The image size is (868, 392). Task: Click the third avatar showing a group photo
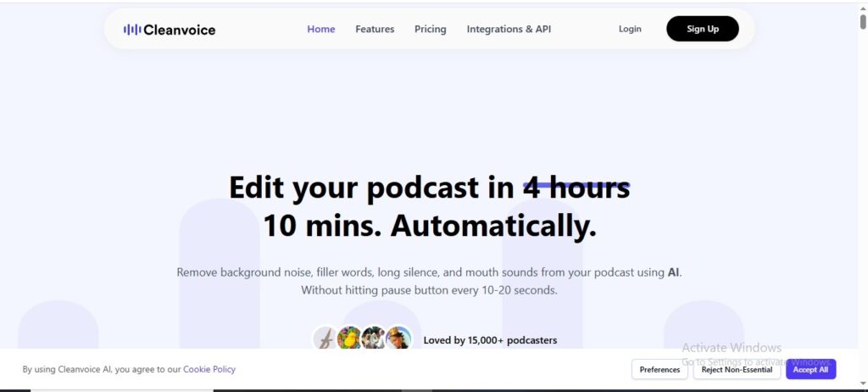point(373,339)
